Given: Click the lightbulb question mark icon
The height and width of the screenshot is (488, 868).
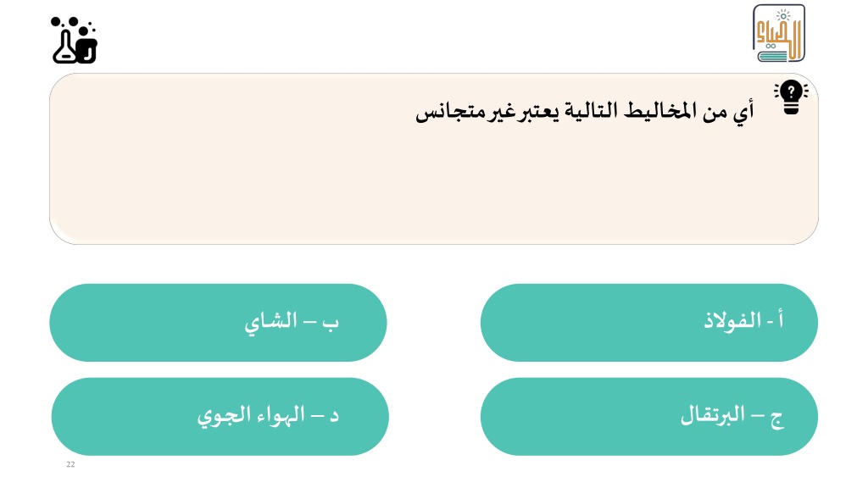Looking at the screenshot, I should [x=791, y=97].
